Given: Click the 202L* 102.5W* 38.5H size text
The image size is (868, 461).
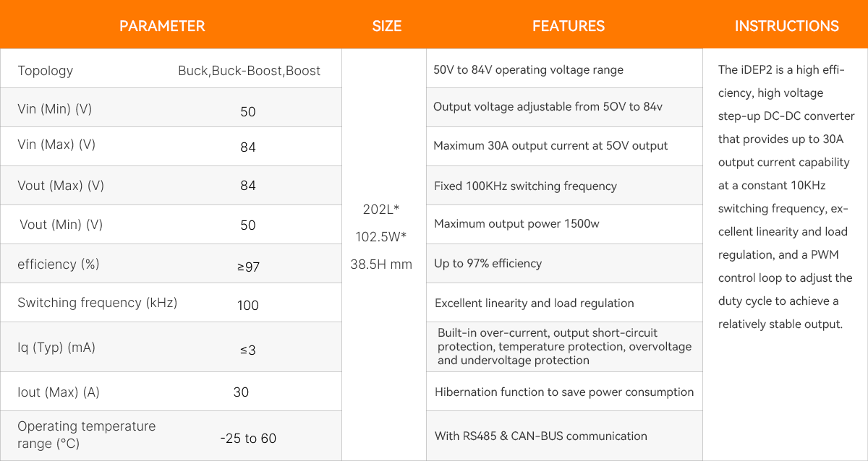Looking at the screenshot, I should tap(381, 236).
